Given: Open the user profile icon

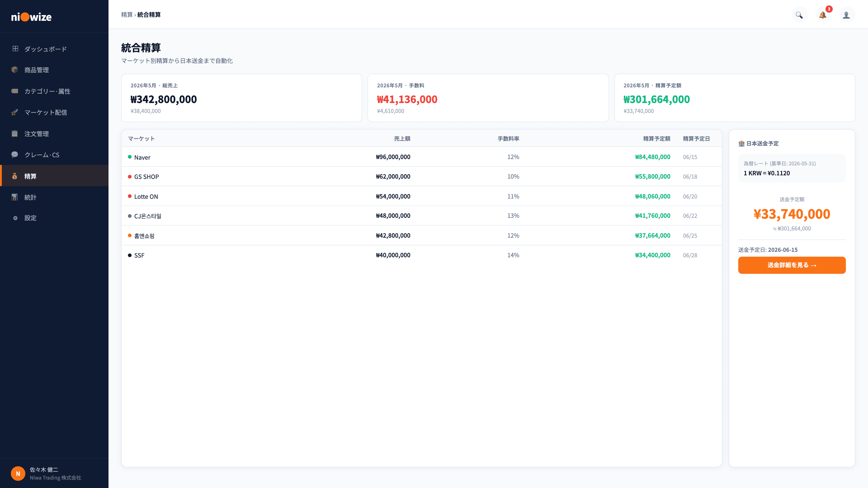Looking at the screenshot, I should [846, 15].
